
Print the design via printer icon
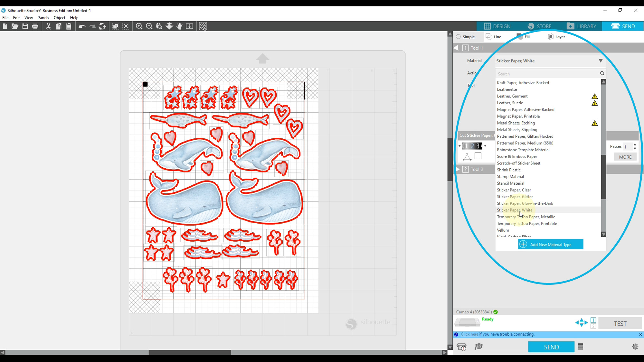35,26
